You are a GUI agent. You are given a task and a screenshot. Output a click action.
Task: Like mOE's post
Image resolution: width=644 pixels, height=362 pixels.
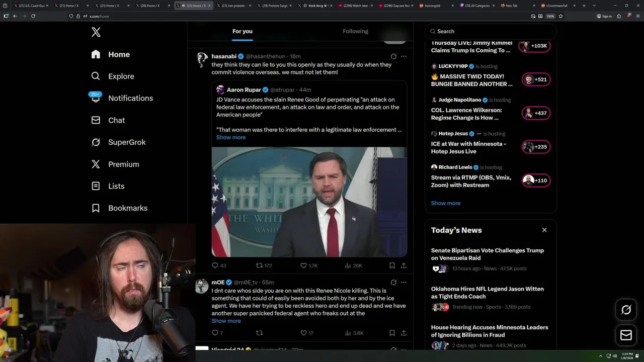304,333
